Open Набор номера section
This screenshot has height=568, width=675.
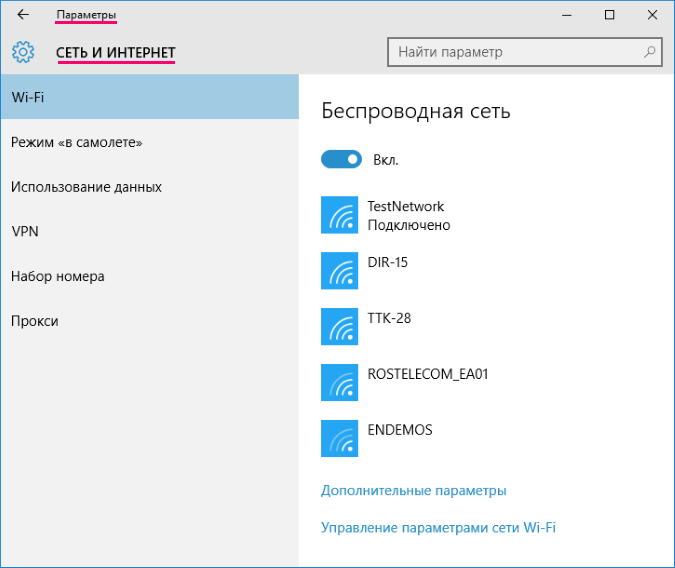(x=58, y=276)
